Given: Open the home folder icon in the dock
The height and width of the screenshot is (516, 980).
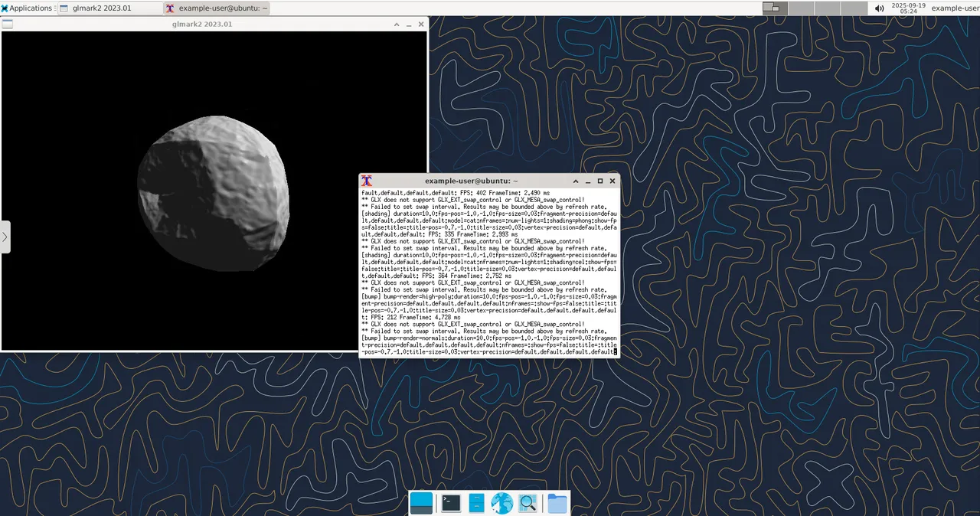Looking at the screenshot, I should (x=557, y=503).
